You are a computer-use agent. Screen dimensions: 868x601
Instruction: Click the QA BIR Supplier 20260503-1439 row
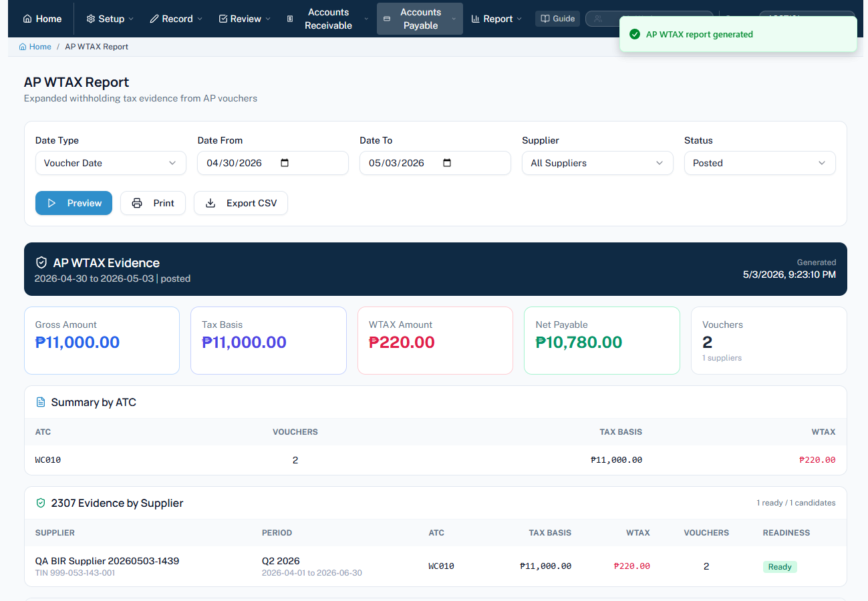[435, 566]
